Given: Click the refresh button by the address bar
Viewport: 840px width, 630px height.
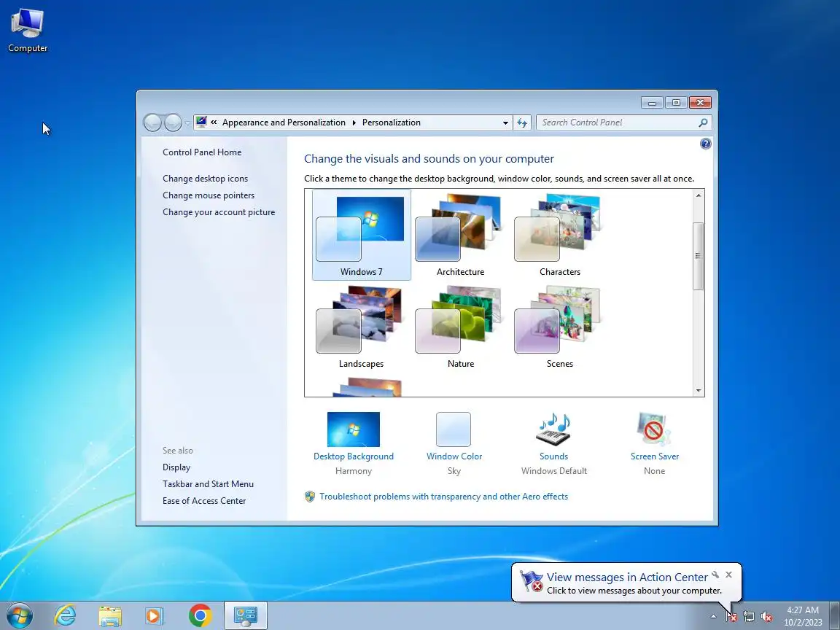Looking at the screenshot, I should (522, 122).
